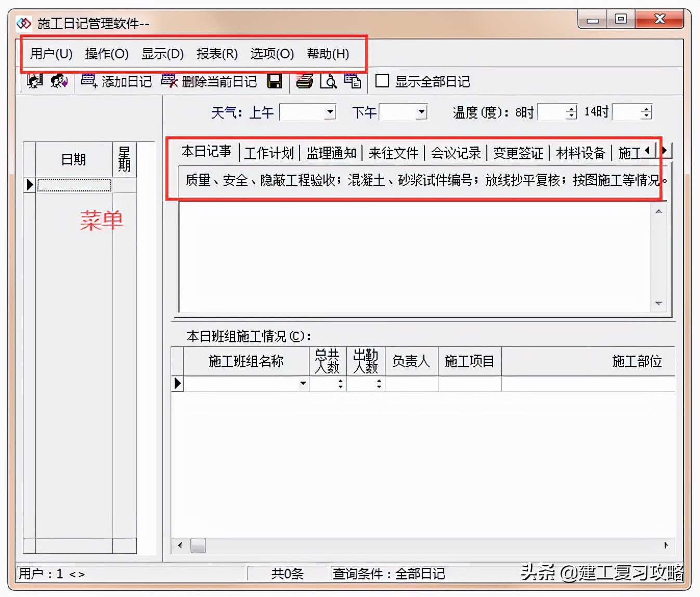This screenshot has width=700, height=597.
Task: Click the 添加日记 keyboard-plus icon
Action: click(x=87, y=81)
